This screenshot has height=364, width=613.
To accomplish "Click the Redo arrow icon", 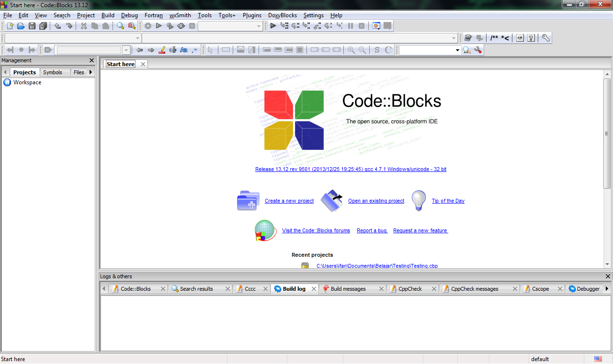I will point(69,26).
